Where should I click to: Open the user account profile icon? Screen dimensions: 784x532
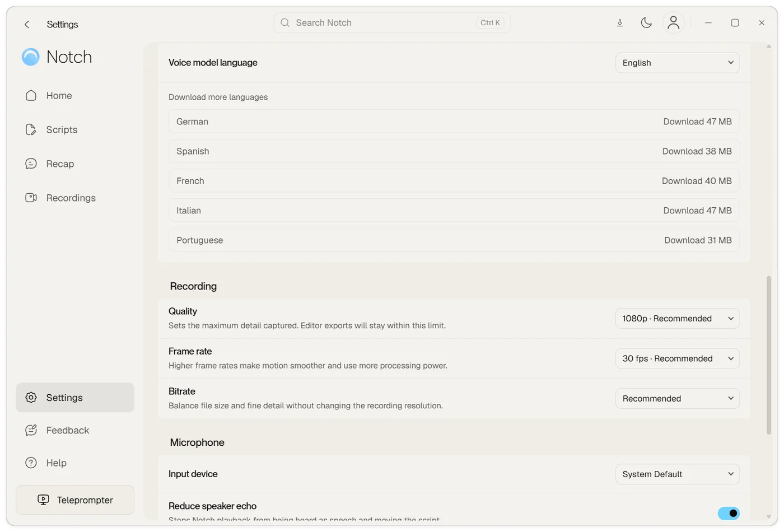pyautogui.click(x=673, y=22)
